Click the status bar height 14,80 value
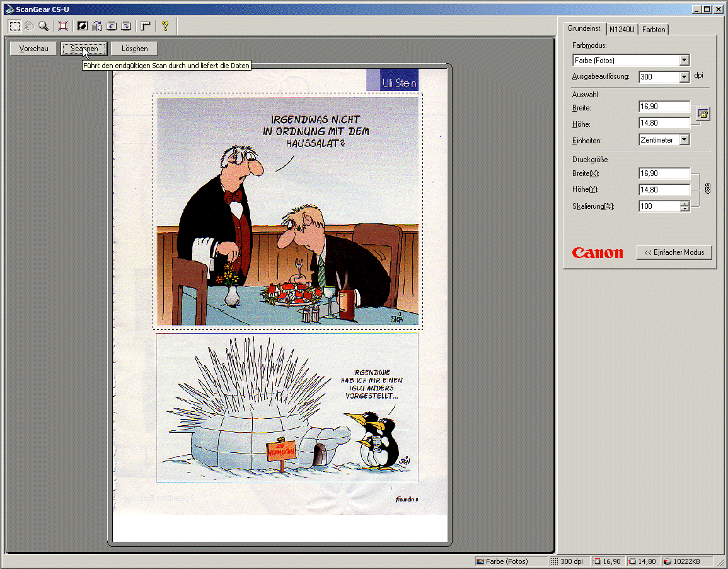Image resolution: width=728 pixels, height=569 pixels. coord(643,561)
